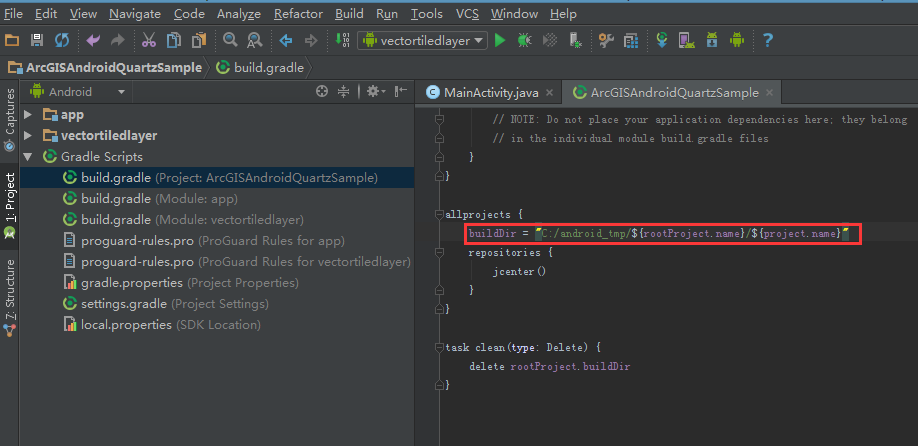The width and height of the screenshot is (918, 446).
Task: Click the Copy toolbar icon
Action: [x=174, y=40]
